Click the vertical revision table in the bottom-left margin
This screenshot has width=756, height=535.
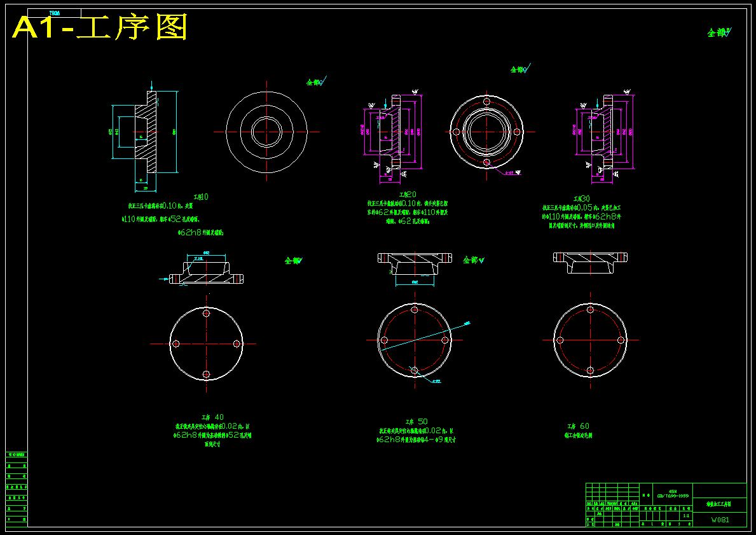point(17,488)
